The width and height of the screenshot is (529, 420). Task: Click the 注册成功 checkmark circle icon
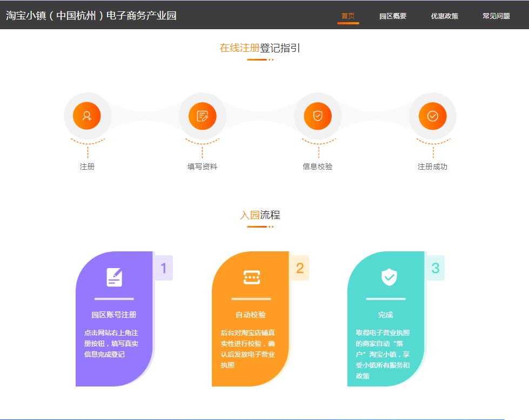pyautogui.click(x=432, y=116)
